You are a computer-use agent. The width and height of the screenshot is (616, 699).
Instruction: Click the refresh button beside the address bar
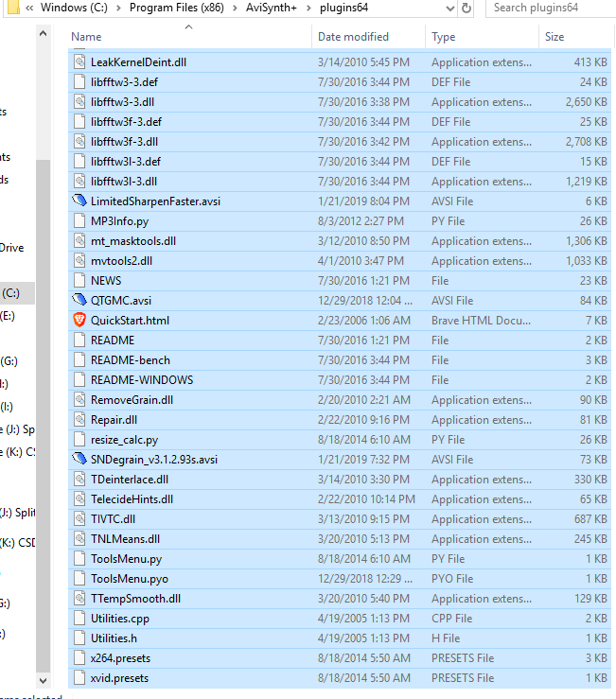(x=466, y=8)
